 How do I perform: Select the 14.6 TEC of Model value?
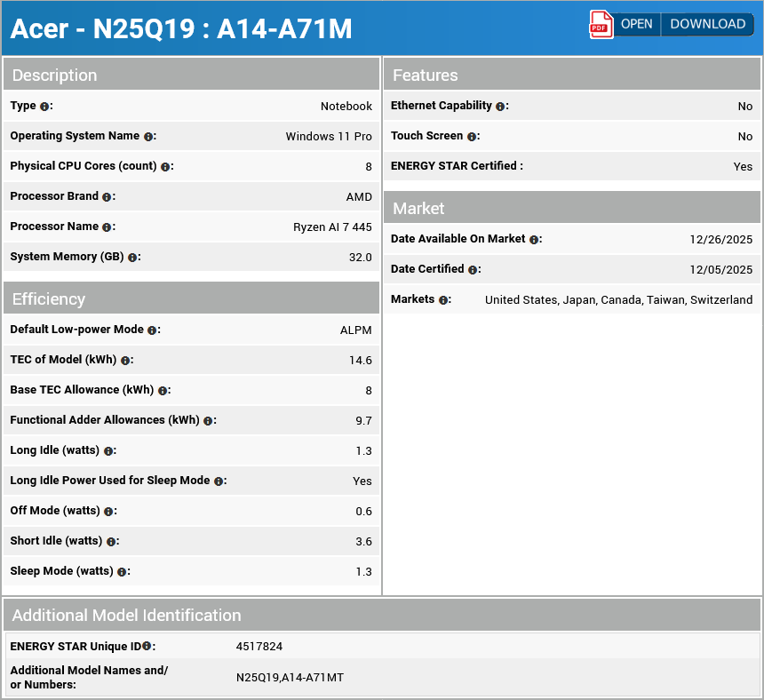[x=360, y=361]
